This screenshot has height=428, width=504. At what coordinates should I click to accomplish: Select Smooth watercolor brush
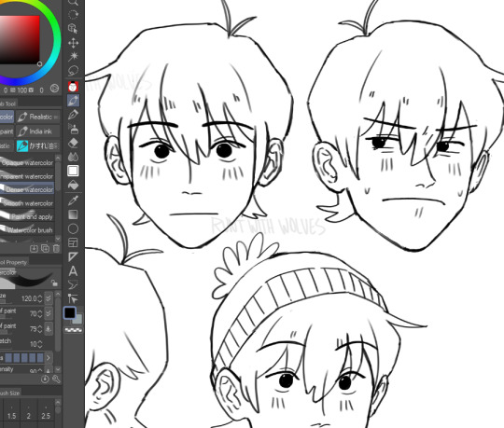[x=27, y=203]
